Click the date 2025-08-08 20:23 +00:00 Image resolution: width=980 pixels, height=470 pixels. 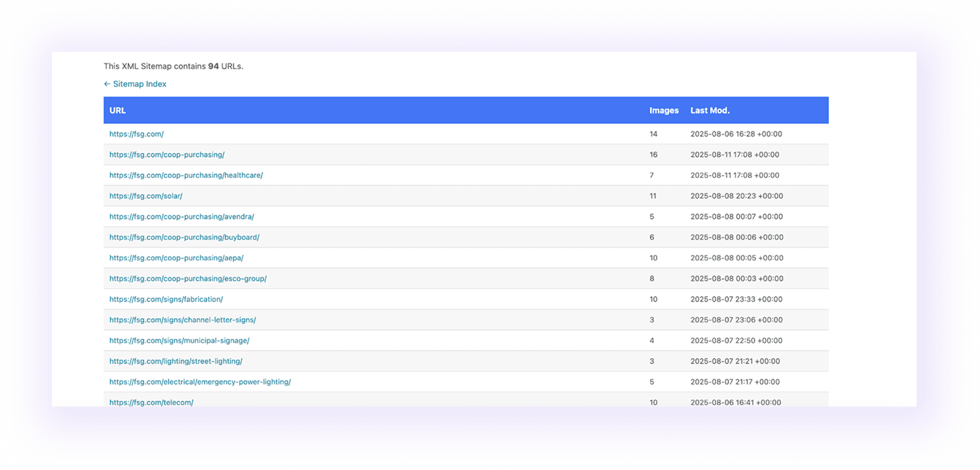point(737,196)
